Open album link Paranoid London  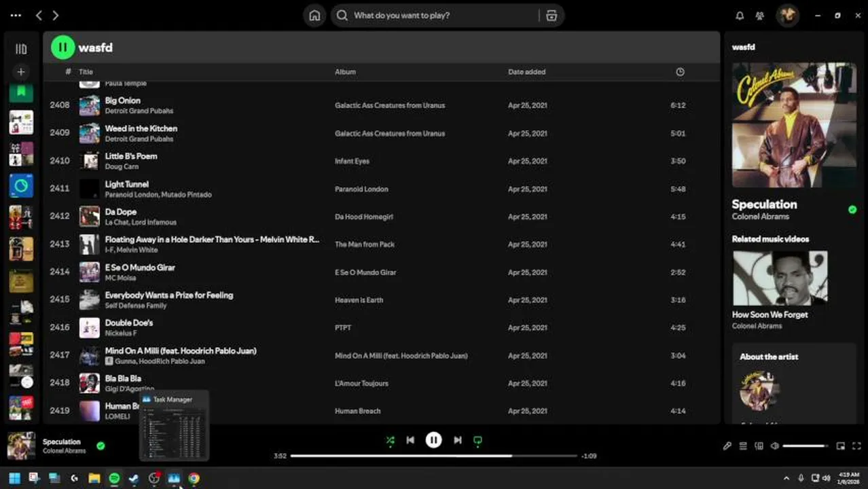pos(361,189)
